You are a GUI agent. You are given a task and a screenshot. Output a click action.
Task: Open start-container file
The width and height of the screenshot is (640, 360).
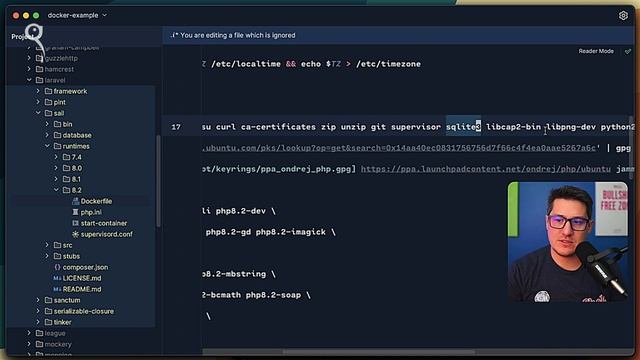pos(104,223)
